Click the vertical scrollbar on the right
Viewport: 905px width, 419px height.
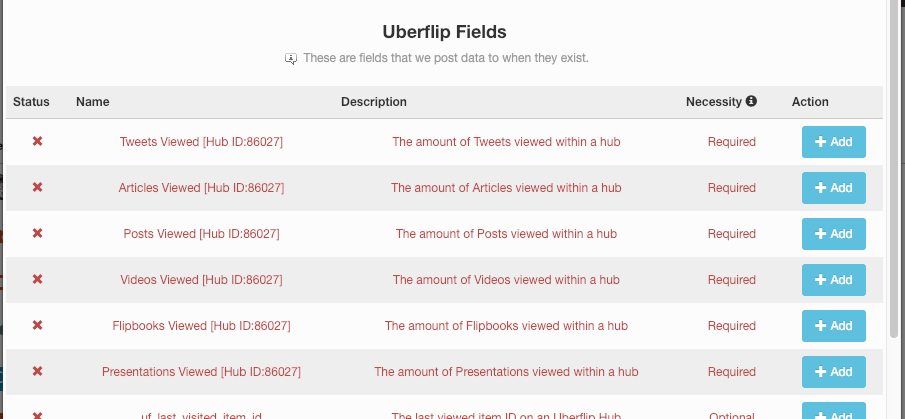(x=895, y=167)
